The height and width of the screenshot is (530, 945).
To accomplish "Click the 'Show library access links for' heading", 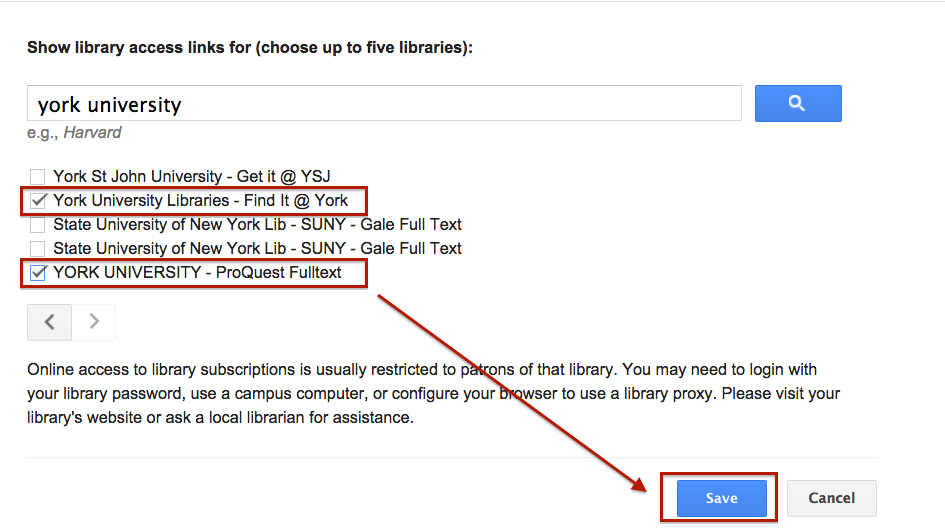I will point(250,48).
